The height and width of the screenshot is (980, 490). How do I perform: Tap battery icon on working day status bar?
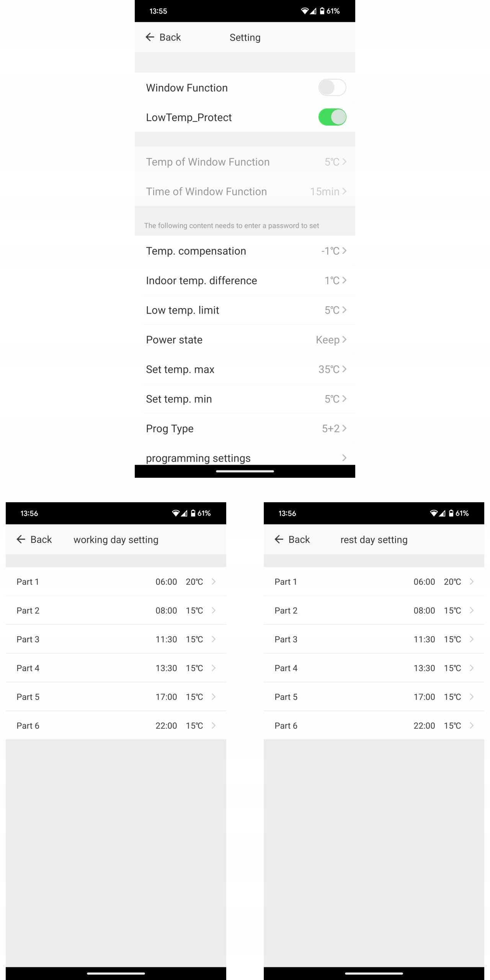[x=193, y=513]
